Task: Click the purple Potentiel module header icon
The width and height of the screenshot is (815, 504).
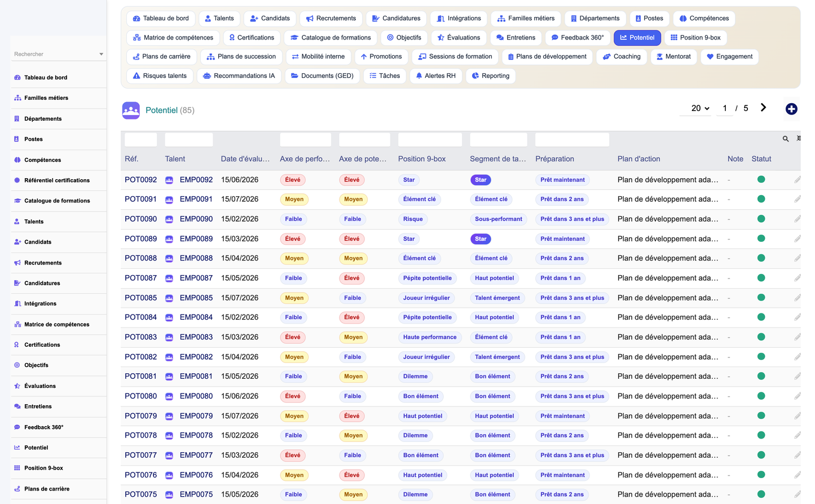Action: click(x=131, y=110)
